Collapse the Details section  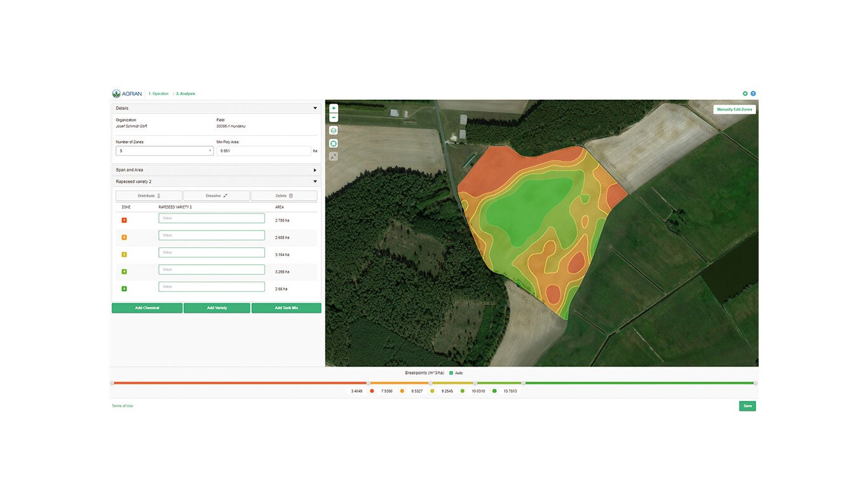pyautogui.click(x=315, y=108)
